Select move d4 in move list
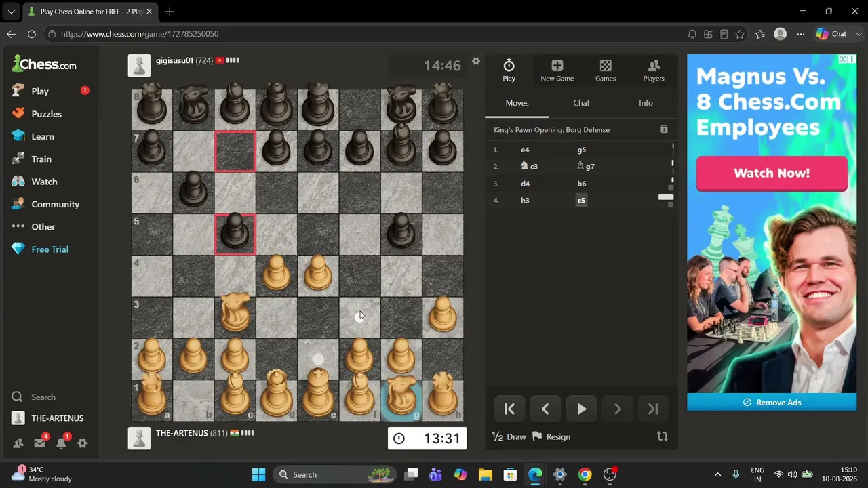 tap(525, 184)
